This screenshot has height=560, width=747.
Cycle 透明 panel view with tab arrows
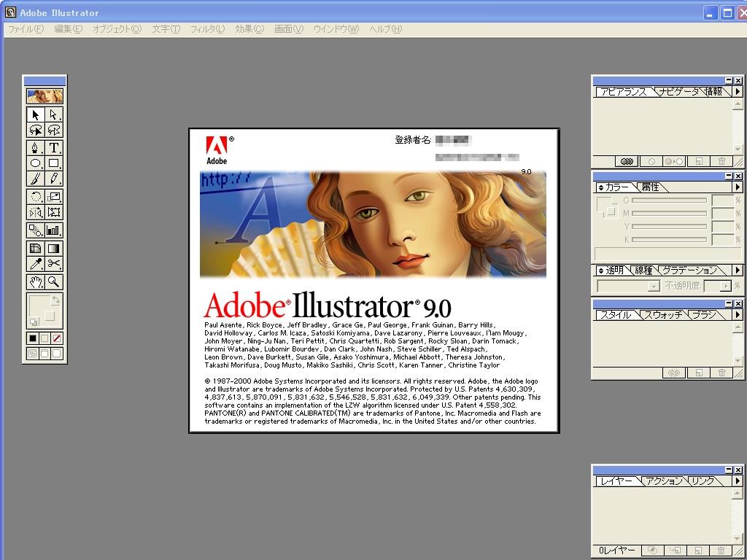(601, 270)
